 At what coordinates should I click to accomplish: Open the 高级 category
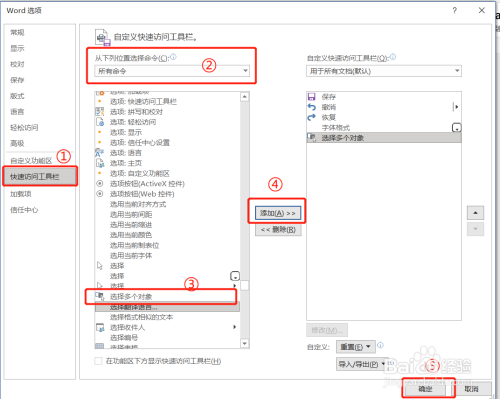[x=17, y=143]
